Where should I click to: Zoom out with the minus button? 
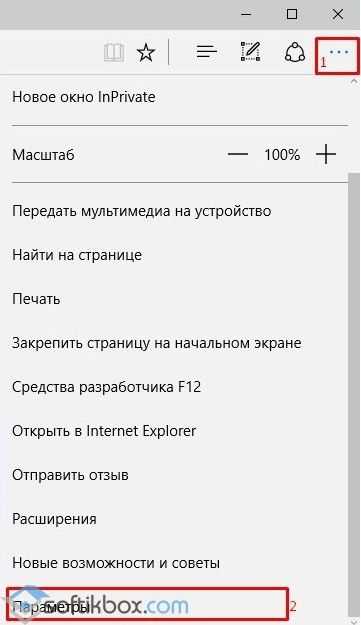click(x=238, y=154)
